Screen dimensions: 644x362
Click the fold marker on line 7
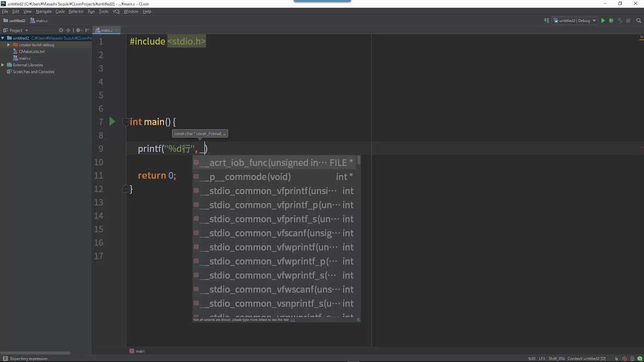click(x=125, y=122)
